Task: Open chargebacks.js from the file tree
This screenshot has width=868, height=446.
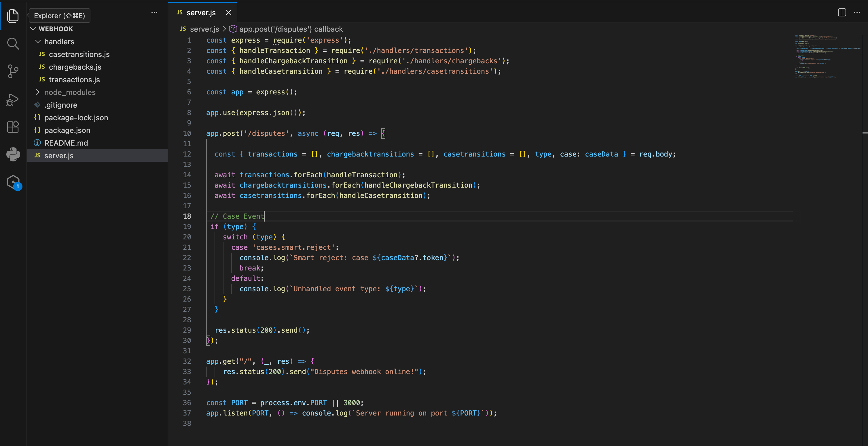Action: point(75,67)
